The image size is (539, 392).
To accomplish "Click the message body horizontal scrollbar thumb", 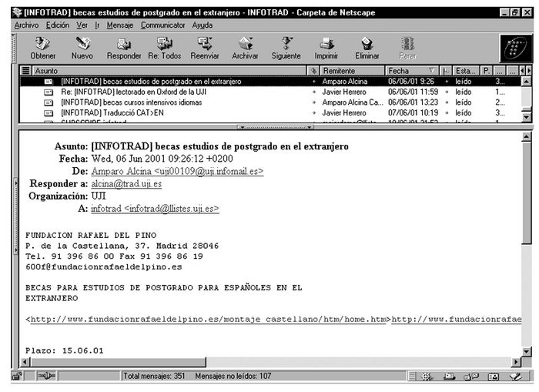I will [x=118, y=362].
